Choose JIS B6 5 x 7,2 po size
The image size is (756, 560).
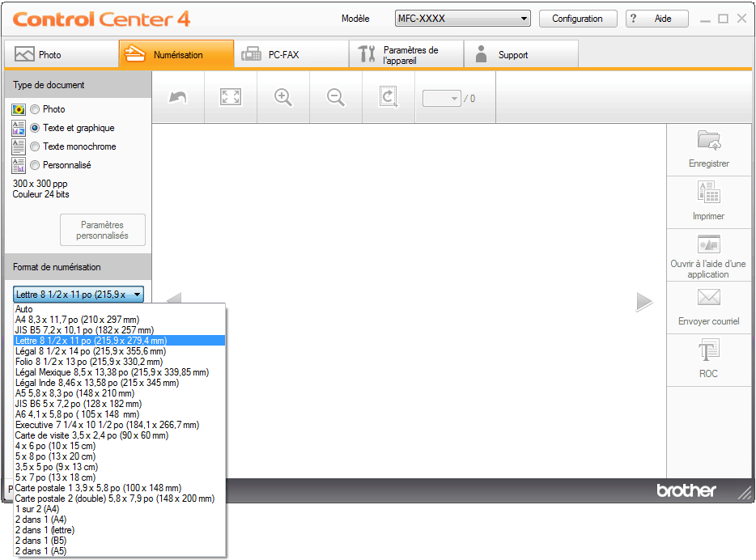(x=120, y=404)
